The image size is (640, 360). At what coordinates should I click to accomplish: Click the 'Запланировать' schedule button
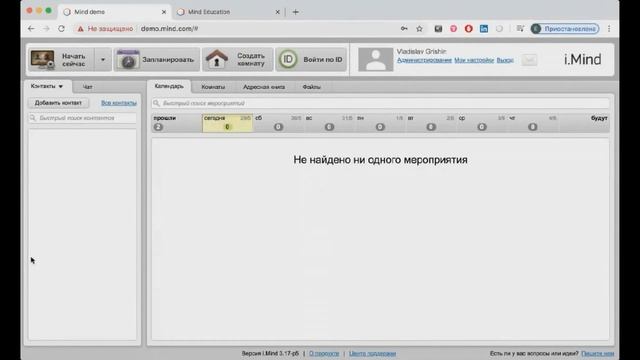tap(157, 60)
